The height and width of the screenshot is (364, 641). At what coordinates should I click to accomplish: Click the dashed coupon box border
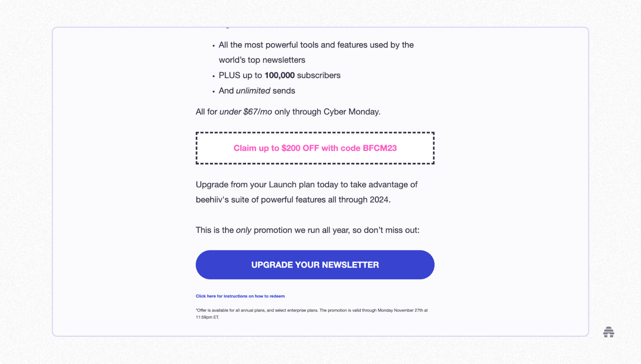(x=315, y=132)
